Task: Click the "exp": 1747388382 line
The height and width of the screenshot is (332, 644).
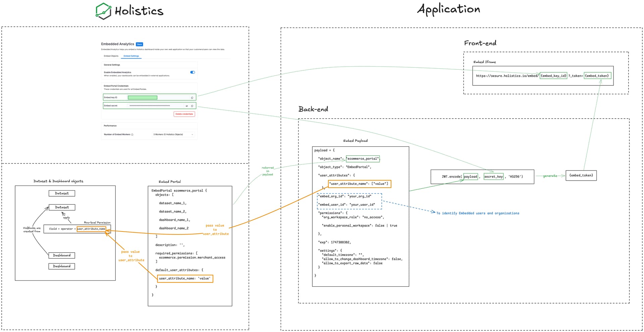Action: [x=334, y=242]
